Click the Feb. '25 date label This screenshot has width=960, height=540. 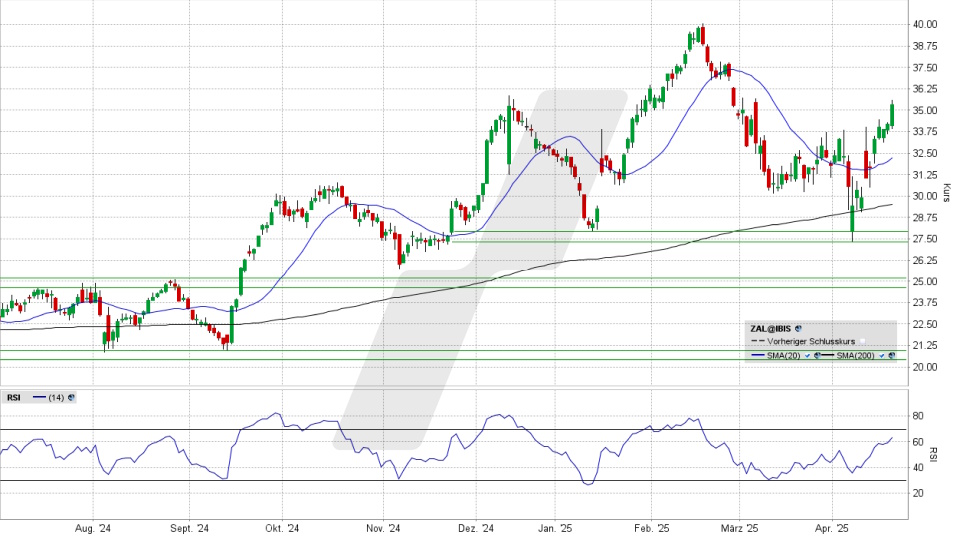(651, 528)
